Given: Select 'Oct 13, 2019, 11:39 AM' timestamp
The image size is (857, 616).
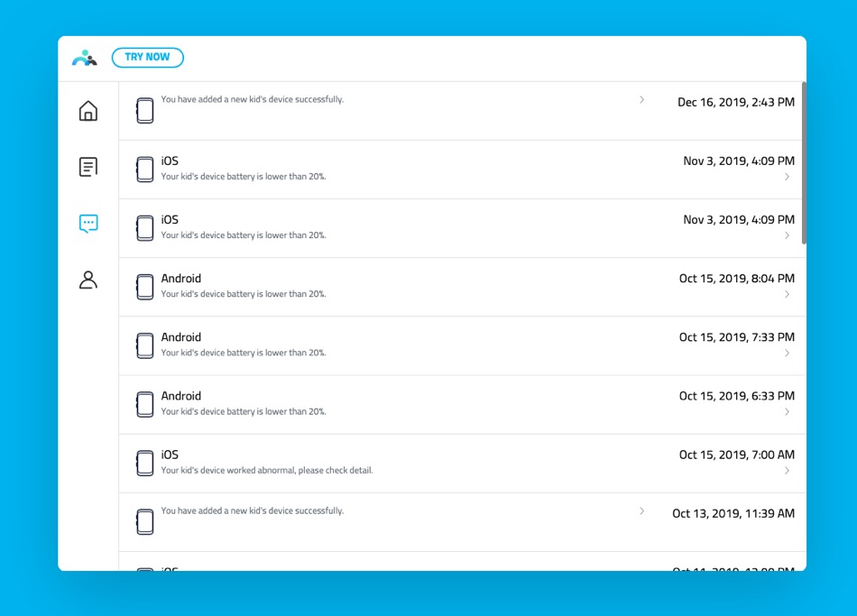Looking at the screenshot, I should [733, 514].
